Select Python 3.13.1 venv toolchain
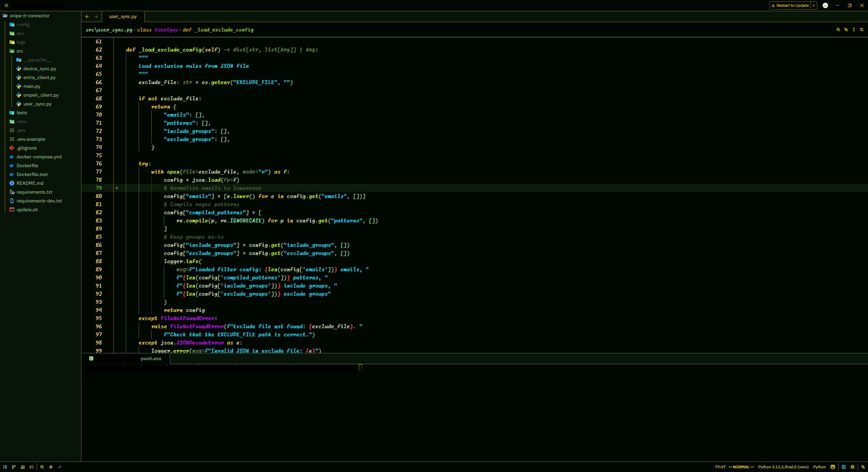 [x=783, y=467]
